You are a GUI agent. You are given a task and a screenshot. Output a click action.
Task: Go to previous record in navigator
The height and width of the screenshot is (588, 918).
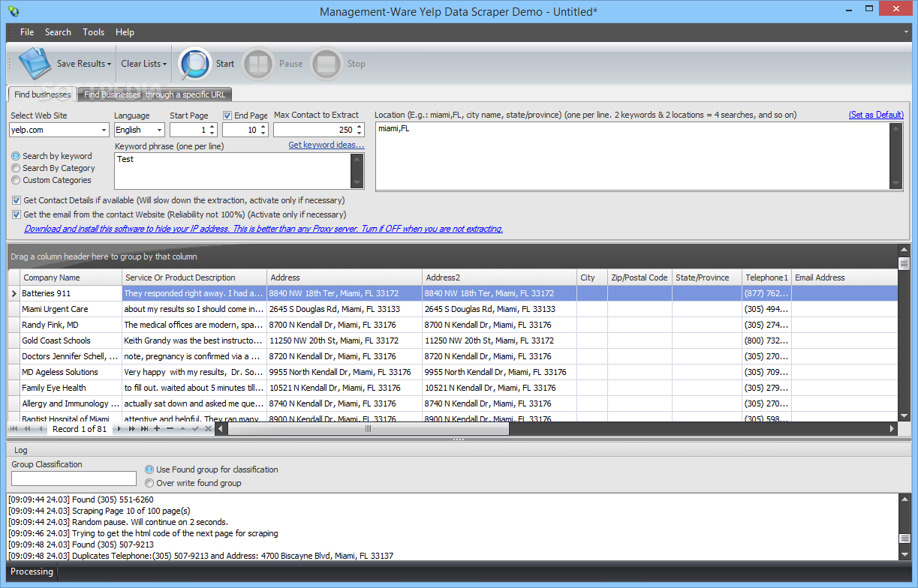[41, 429]
